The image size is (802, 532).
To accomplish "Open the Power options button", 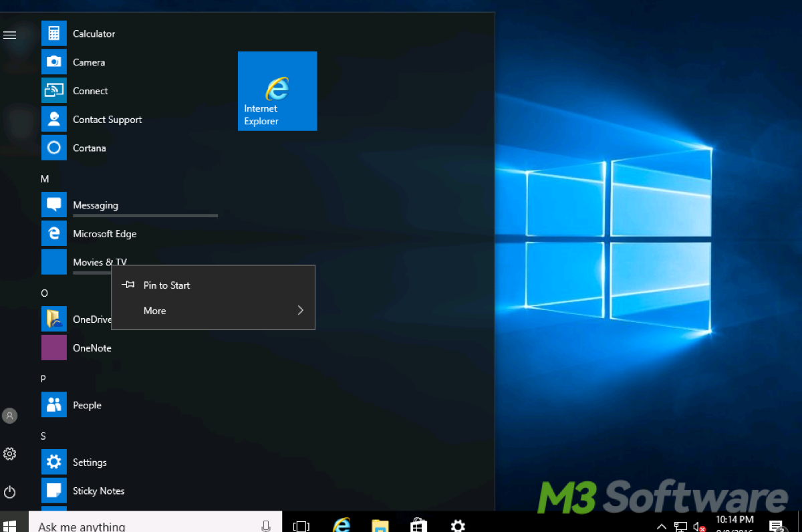I will point(10,492).
